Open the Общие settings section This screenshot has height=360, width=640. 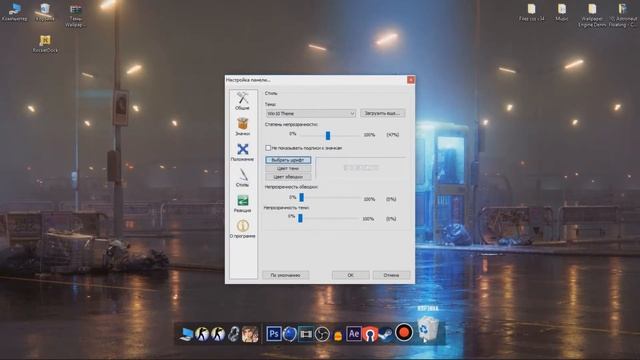click(x=242, y=100)
